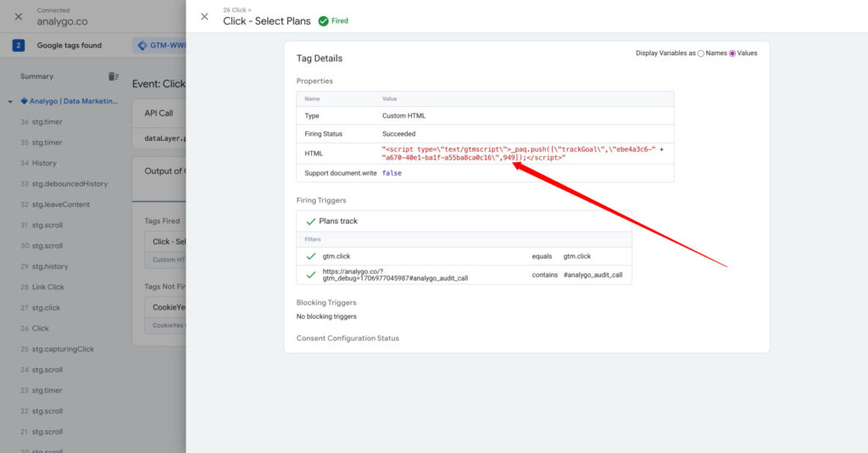Select event 33 stg.debouncedHistory
The height and width of the screenshot is (453, 868).
coord(70,183)
